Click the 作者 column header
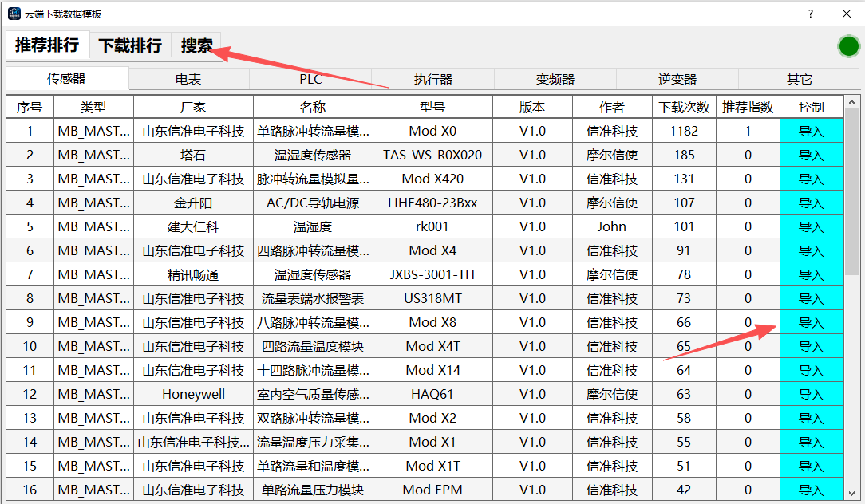865x504 pixels. [x=612, y=107]
